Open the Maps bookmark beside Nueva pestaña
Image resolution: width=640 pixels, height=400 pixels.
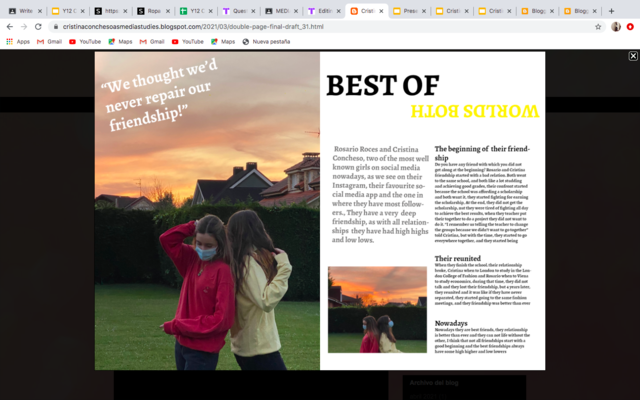(x=223, y=42)
